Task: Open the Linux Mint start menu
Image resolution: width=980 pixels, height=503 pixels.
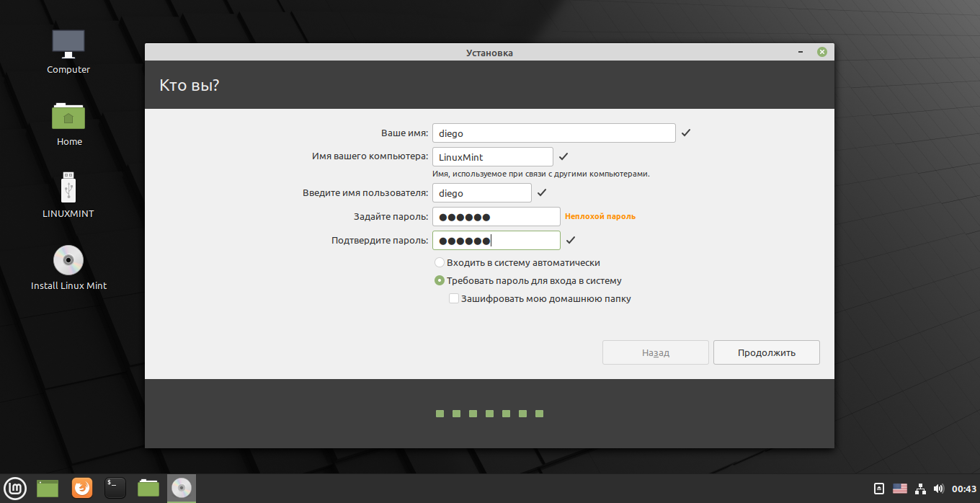Action: (15, 489)
